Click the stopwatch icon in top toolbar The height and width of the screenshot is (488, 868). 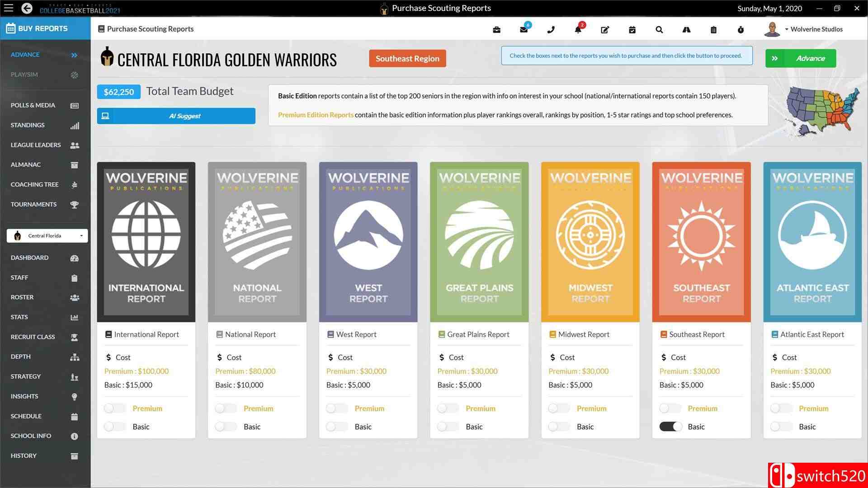coord(741,30)
